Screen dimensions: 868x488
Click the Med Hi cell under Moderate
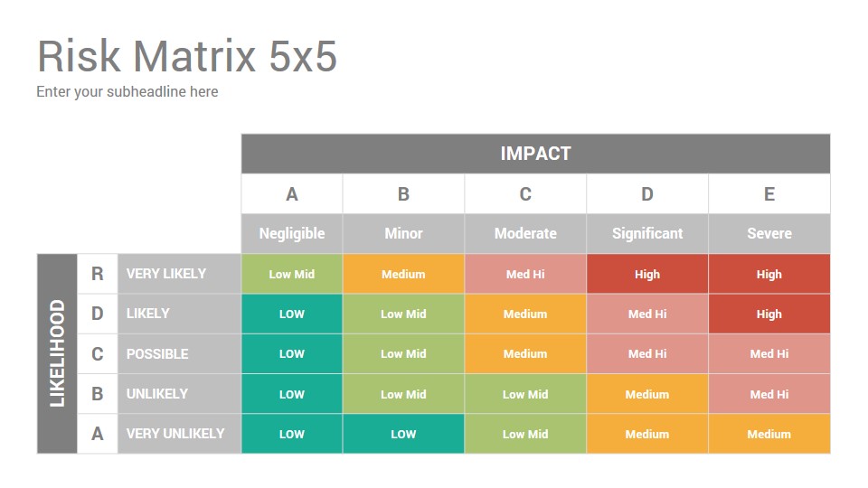[525, 274]
